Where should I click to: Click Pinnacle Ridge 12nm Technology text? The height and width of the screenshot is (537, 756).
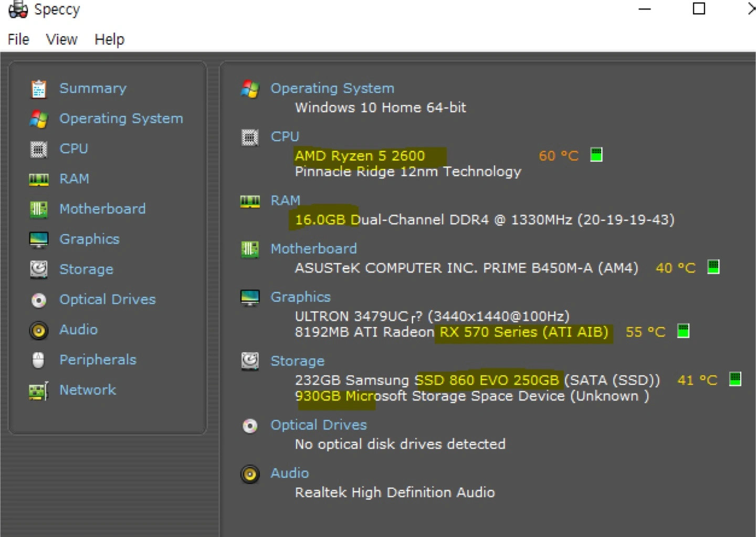[x=408, y=172]
